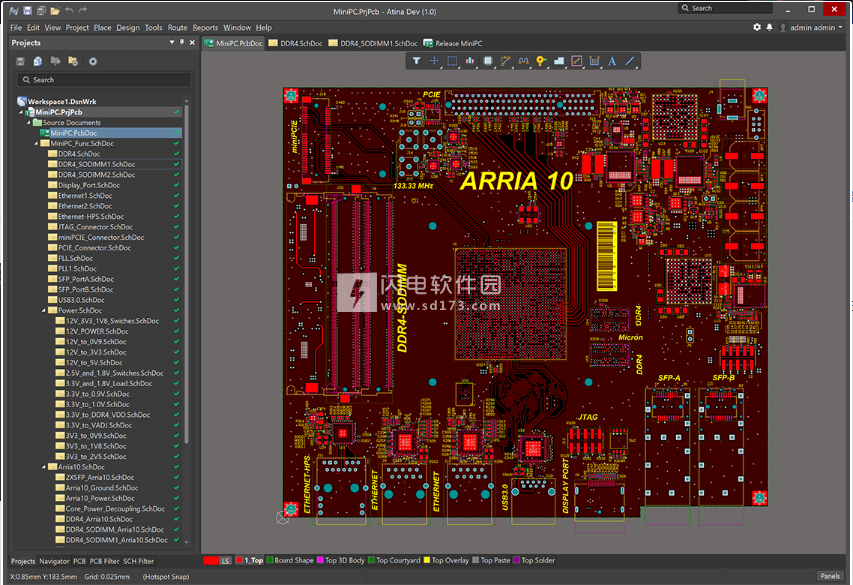
Task: Select the Place String letter A tool
Action: point(612,61)
